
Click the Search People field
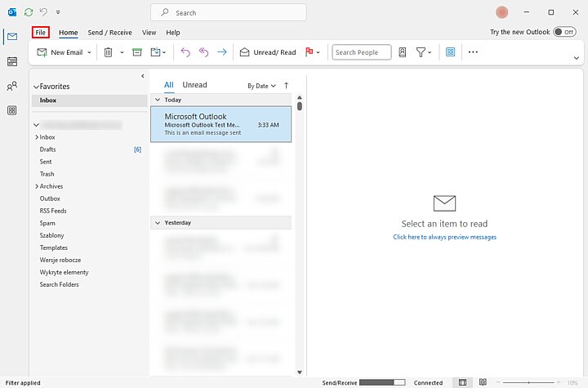pyautogui.click(x=362, y=52)
